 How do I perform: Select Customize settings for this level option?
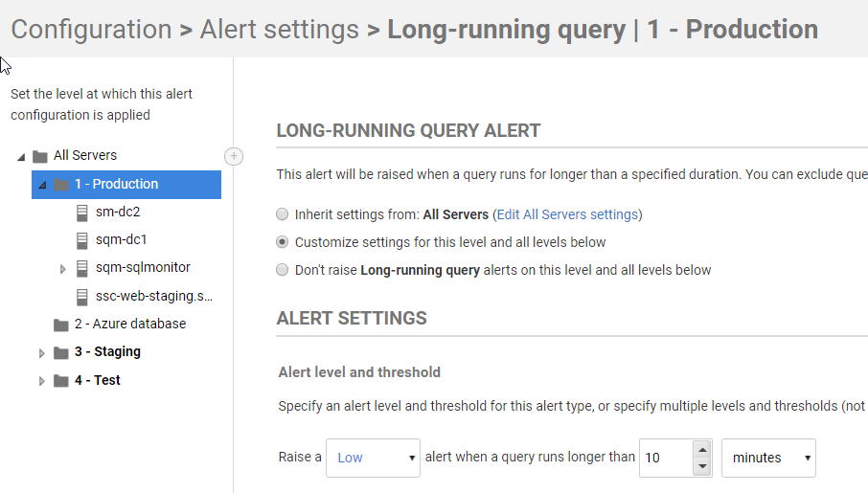(x=282, y=242)
